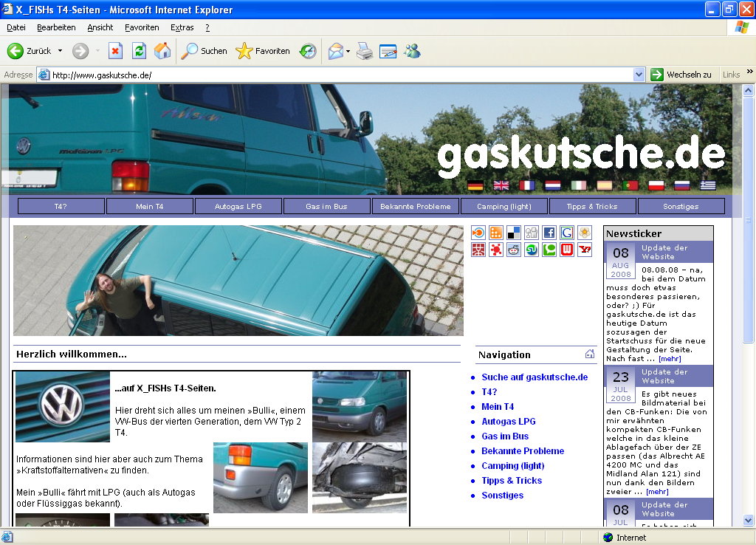Launch the Messenger toolbar icon
This screenshot has height=545, width=756.
pyautogui.click(x=412, y=51)
